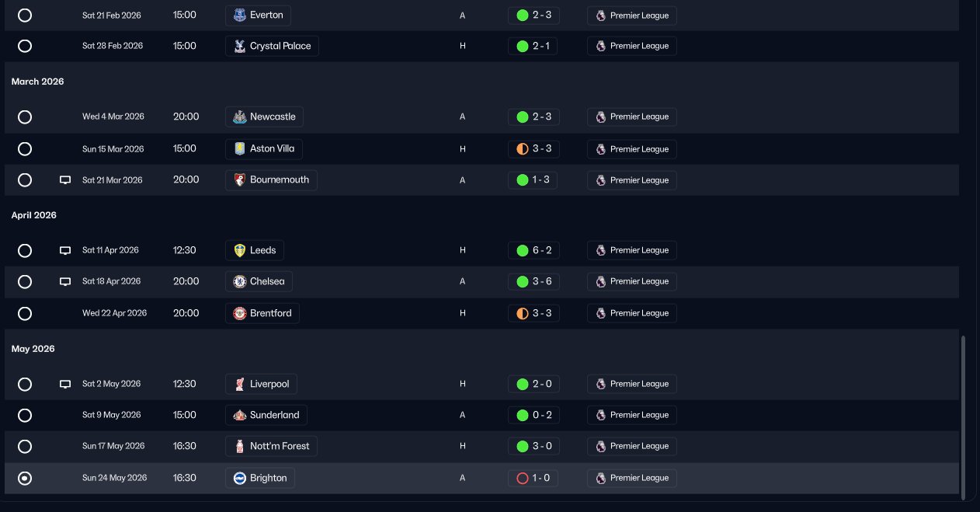Click the Everton club crest icon

click(240, 15)
